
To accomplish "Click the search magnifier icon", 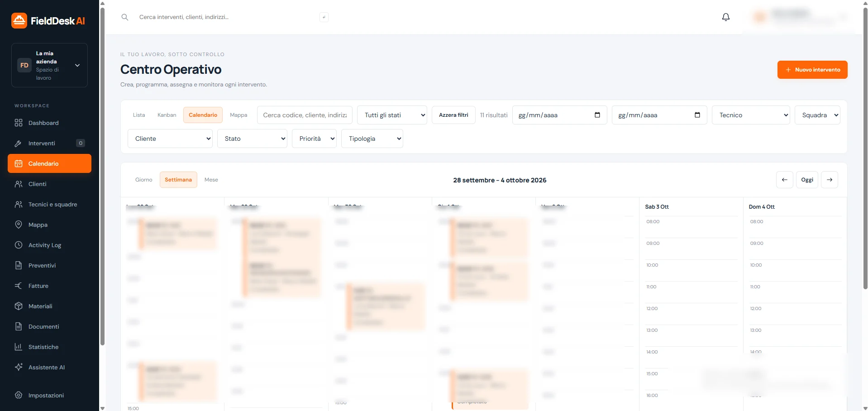I will point(125,17).
